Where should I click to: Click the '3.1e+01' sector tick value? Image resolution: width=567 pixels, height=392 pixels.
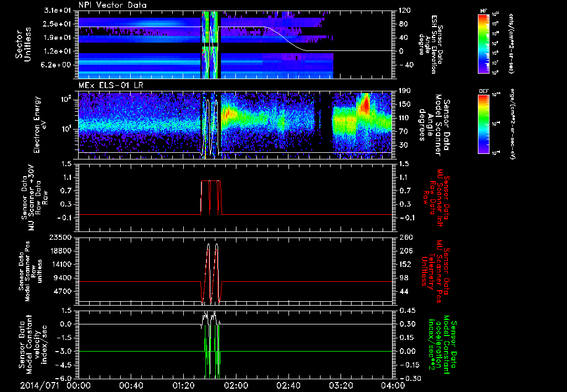pyautogui.click(x=58, y=11)
